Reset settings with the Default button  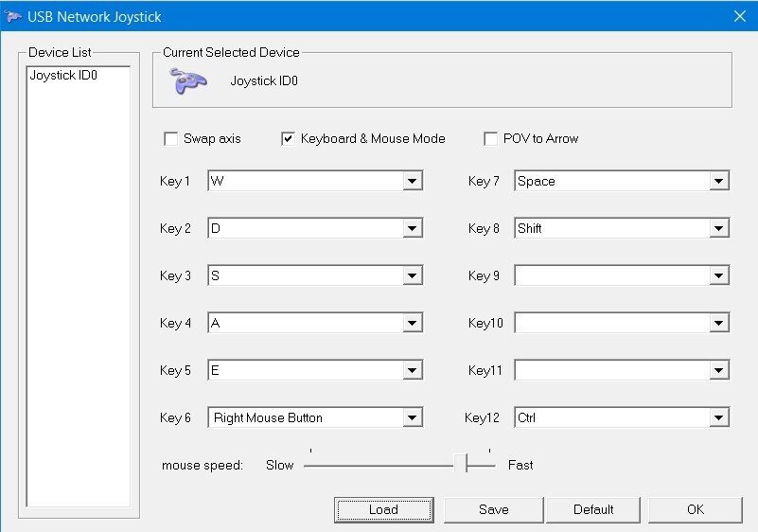coord(593,509)
